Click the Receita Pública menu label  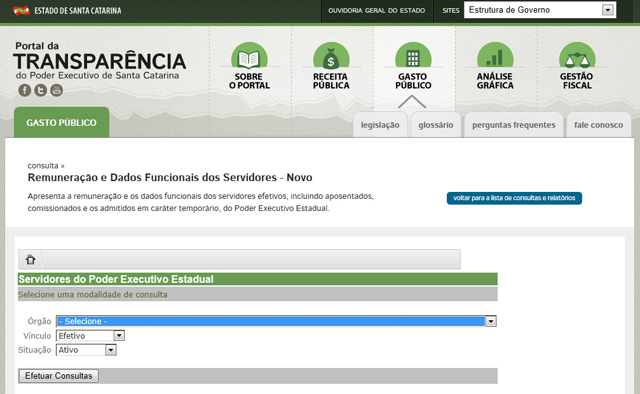tap(331, 81)
